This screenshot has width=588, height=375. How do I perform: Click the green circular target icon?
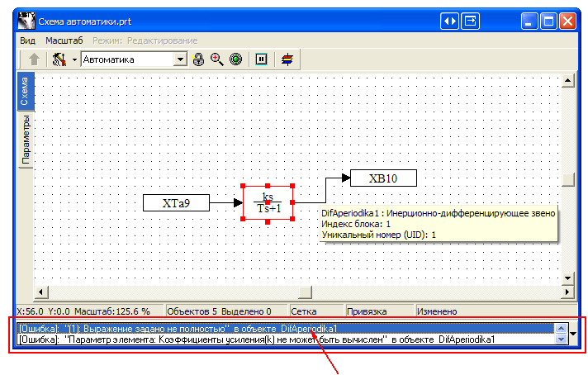[x=235, y=59]
